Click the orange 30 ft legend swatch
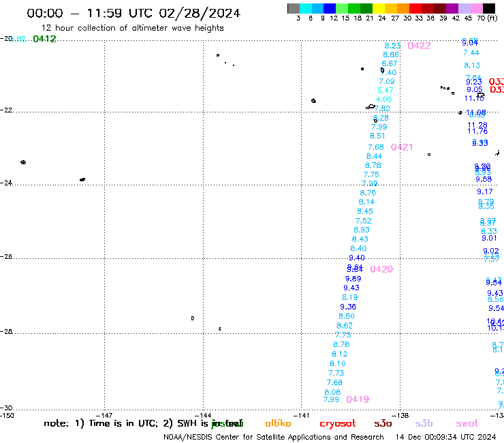 403,8
